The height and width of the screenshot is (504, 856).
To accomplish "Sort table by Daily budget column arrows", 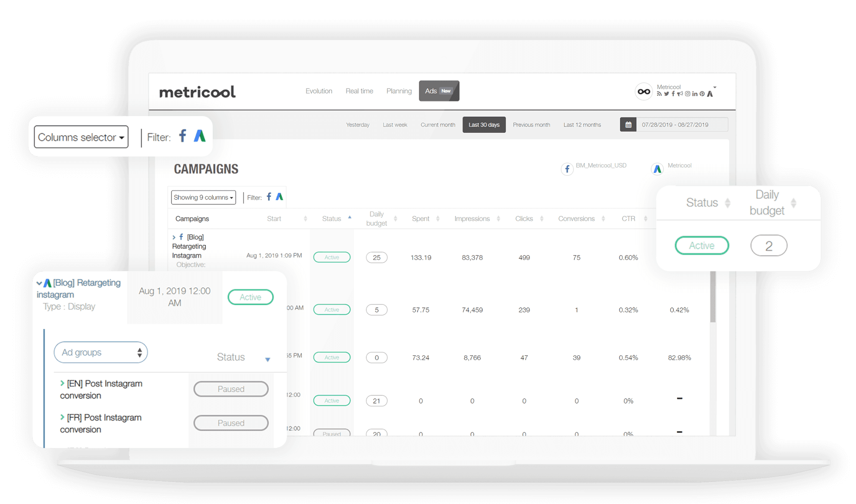I will tap(395, 219).
